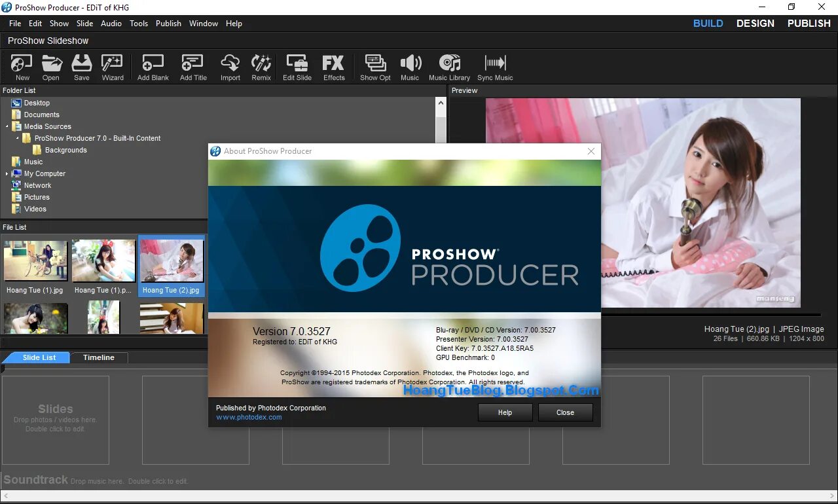Switch to the DESIGN workspace

(756, 23)
